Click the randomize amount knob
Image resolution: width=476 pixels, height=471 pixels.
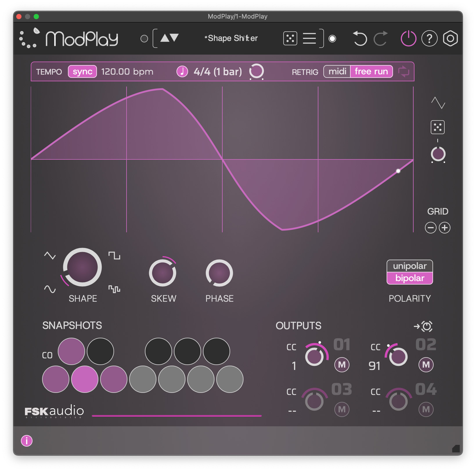438,154
